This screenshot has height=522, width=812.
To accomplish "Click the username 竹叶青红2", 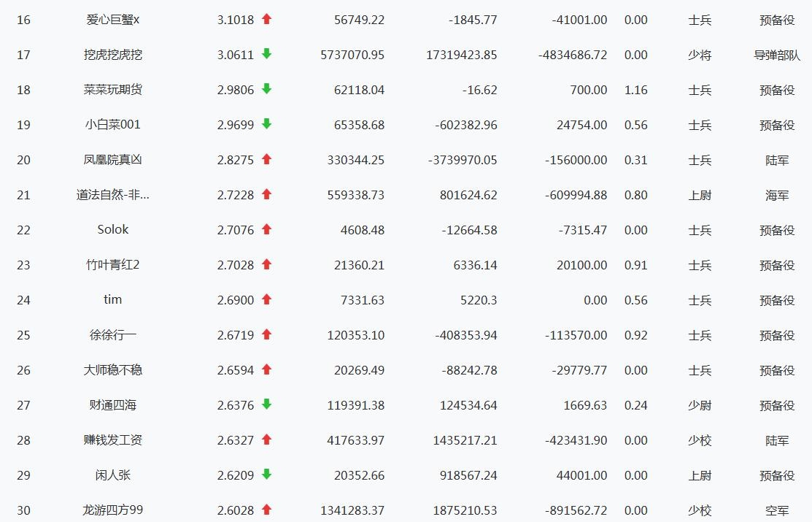I will coord(112,265).
